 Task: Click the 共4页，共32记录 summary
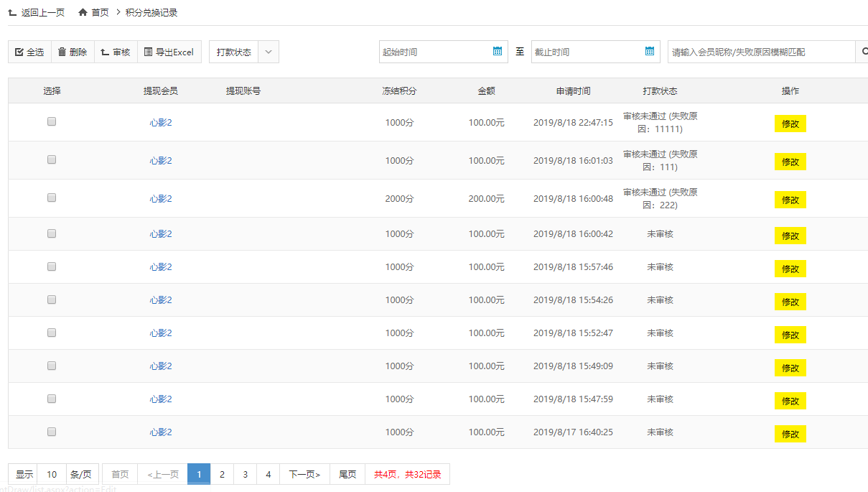point(408,474)
